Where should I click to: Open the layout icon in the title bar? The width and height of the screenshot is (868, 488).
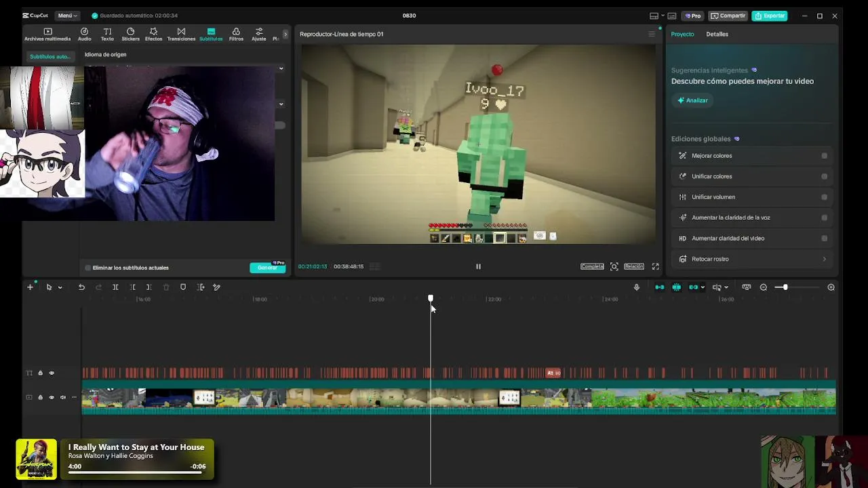click(x=654, y=16)
